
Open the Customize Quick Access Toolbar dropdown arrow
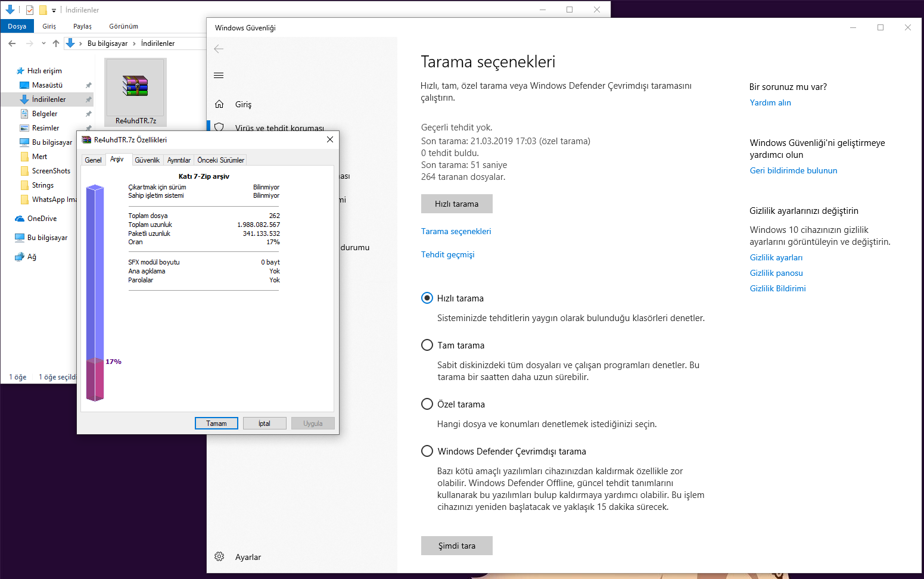(x=54, y=10)
